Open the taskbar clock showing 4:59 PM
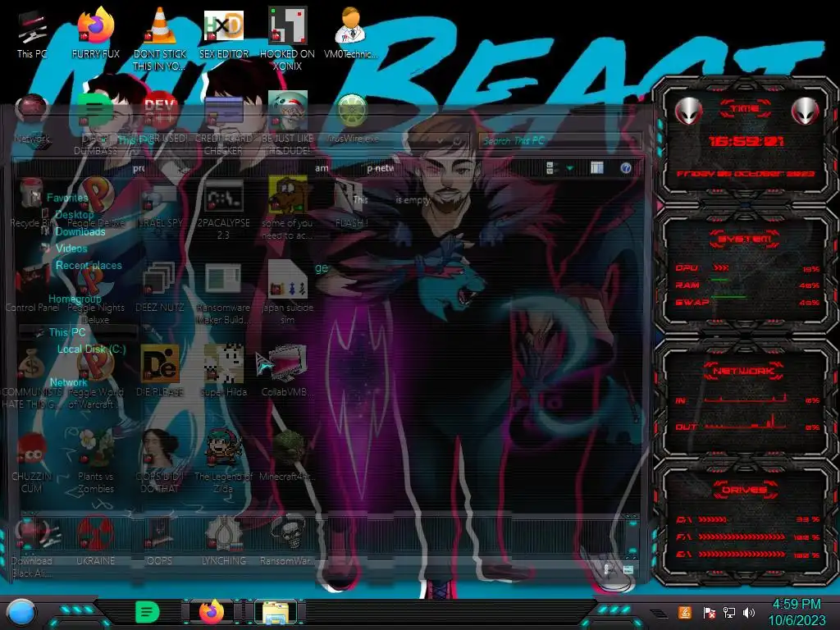The width and height of the screenshot is (840, 630). [x=797, y=612]
